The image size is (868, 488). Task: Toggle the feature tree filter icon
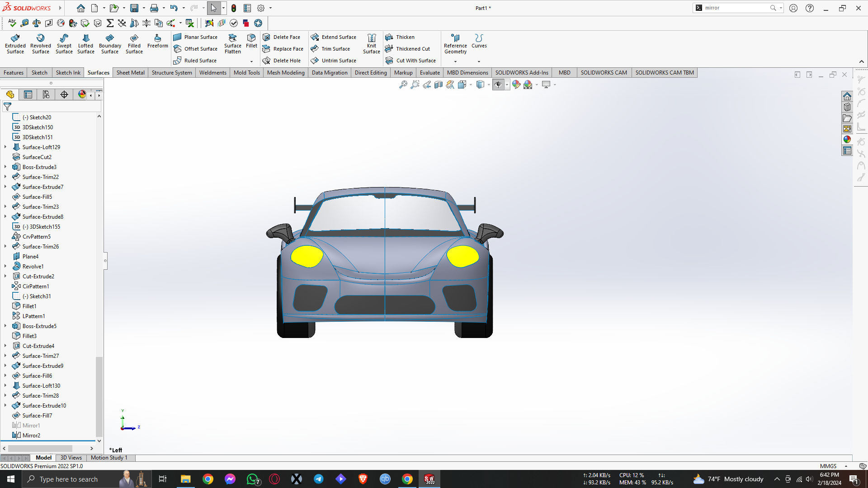click(x=8, y=107)
